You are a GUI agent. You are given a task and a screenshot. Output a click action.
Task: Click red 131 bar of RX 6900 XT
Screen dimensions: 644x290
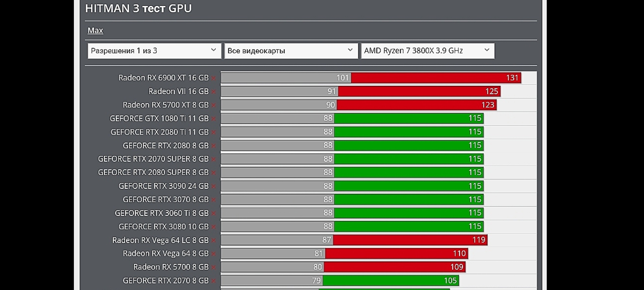(436, 78)
